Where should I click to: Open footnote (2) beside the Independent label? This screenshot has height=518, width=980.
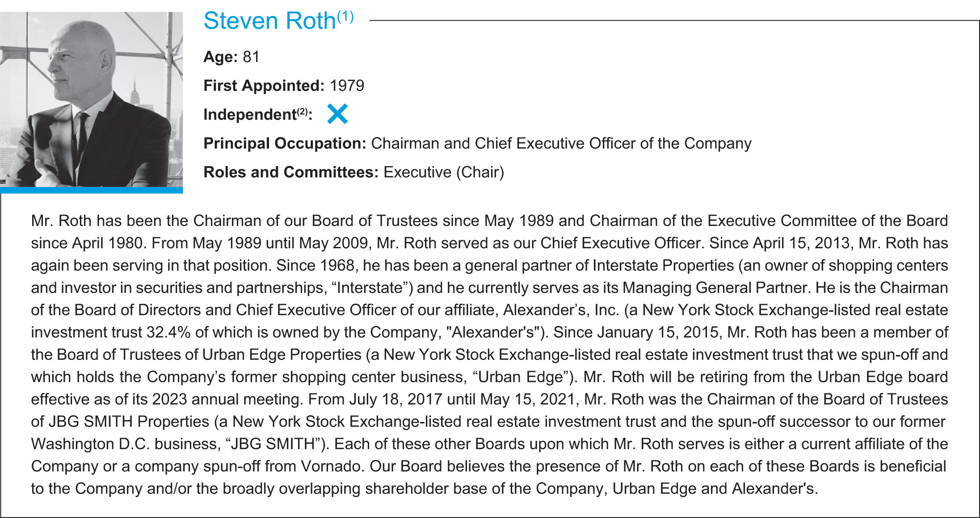tap(303, 111)
